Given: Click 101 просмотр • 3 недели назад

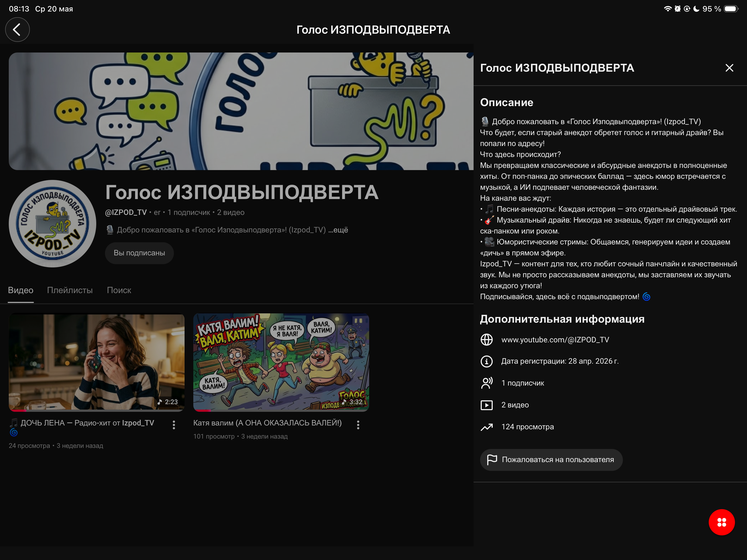Looking at the screenshot, I should [x=240, y=436].
